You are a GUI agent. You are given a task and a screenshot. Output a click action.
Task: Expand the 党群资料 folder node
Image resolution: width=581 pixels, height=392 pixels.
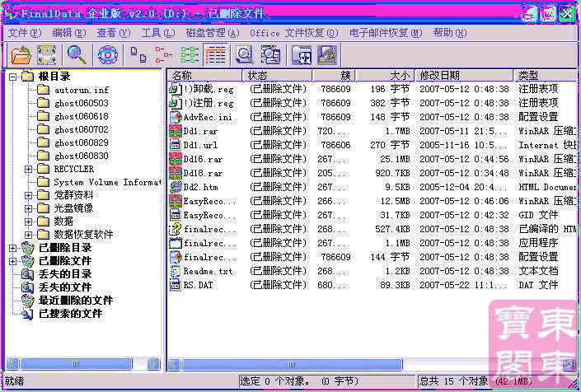29,195
